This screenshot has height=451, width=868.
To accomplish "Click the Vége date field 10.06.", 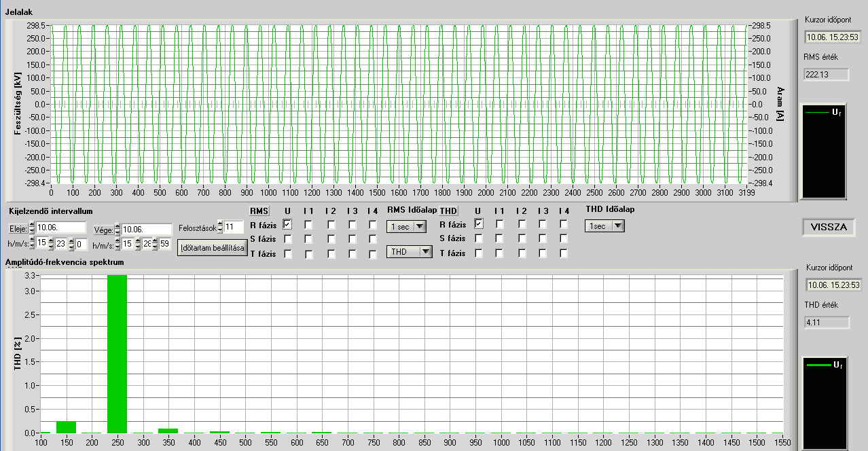I will coord(147,230).
